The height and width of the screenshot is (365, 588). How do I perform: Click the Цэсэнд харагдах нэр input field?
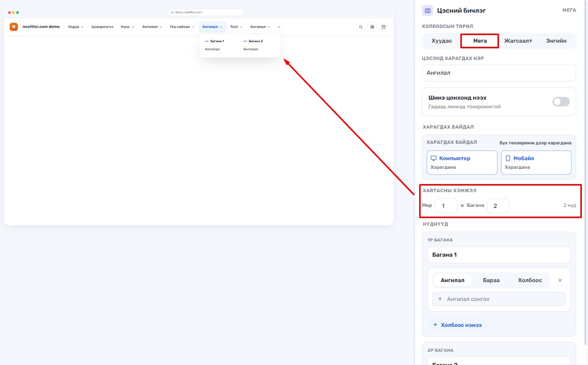[x=499, y=73]
